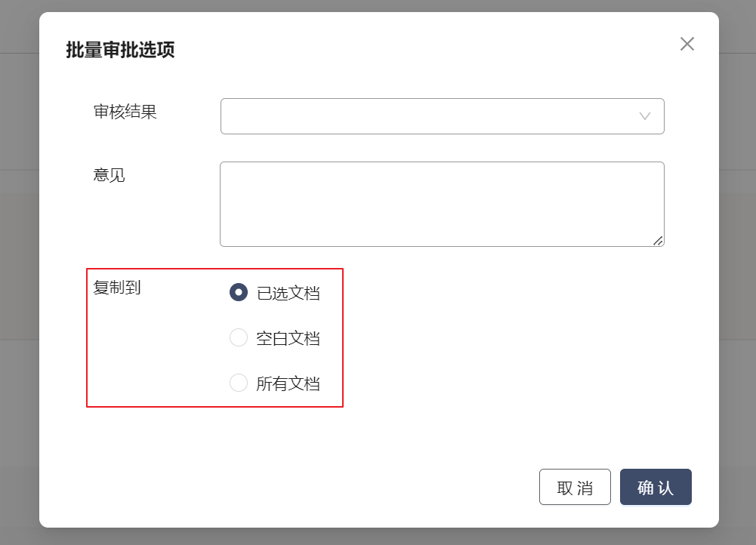Click the dimmed backdrop right of dialog
This screenshot has height=545, width=756.
[x=737, y=272]
